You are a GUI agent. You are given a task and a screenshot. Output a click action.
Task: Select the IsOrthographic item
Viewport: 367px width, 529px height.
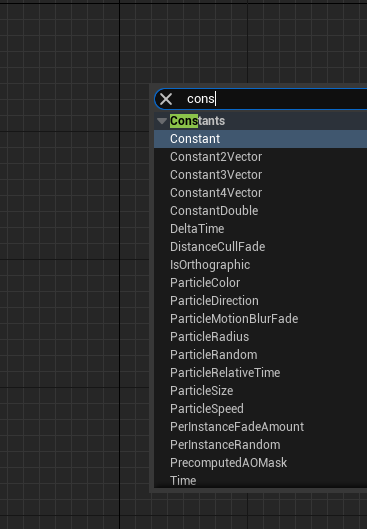click(x=260, y=265)
